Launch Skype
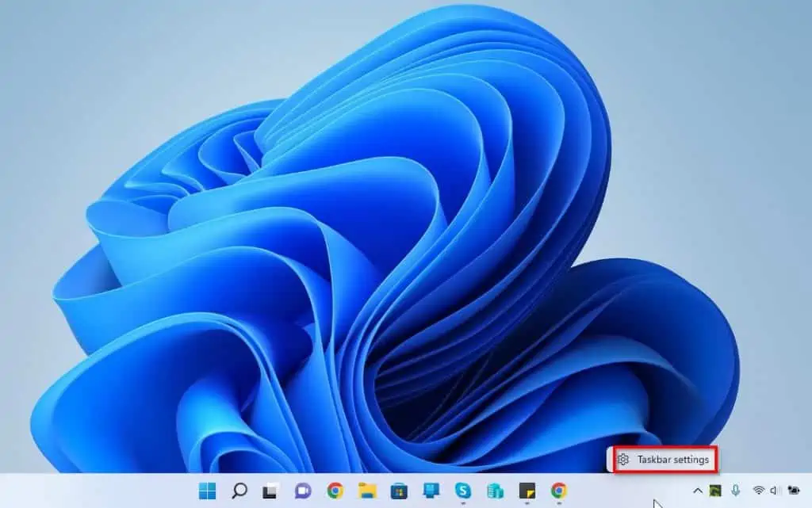 tap(463, 490)
